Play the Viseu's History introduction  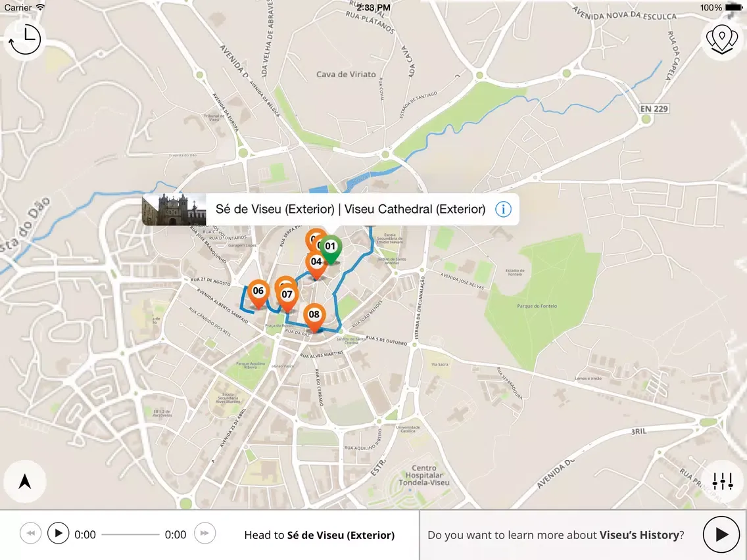(721, 534)
